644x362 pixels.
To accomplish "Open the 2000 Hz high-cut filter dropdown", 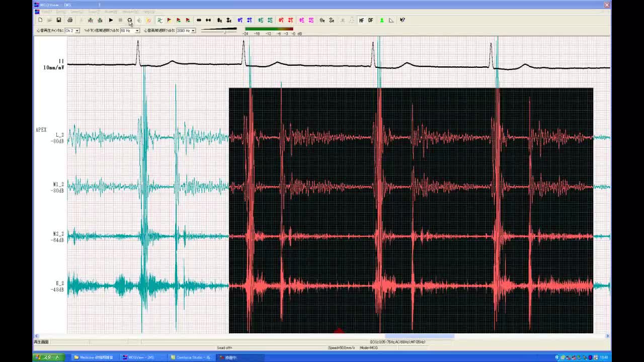I will pos(193,31).
